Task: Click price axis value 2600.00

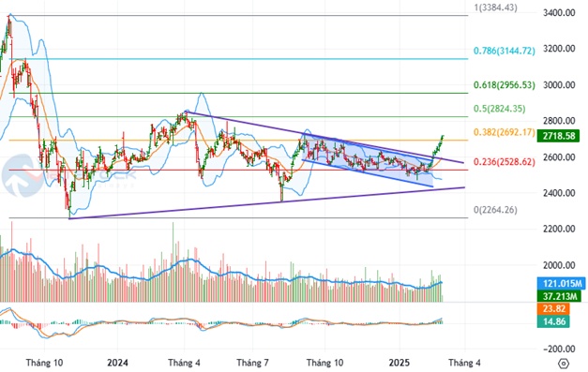Action: coord(559,157)
